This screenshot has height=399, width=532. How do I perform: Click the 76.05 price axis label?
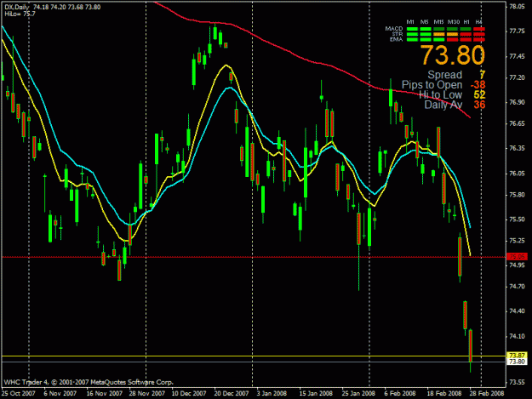coord(517,174)
